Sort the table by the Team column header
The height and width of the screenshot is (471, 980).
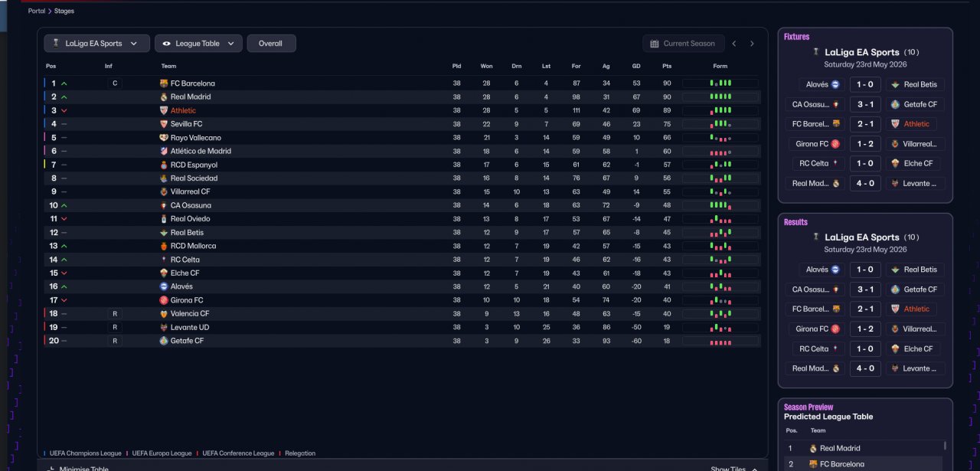[168, 66]
